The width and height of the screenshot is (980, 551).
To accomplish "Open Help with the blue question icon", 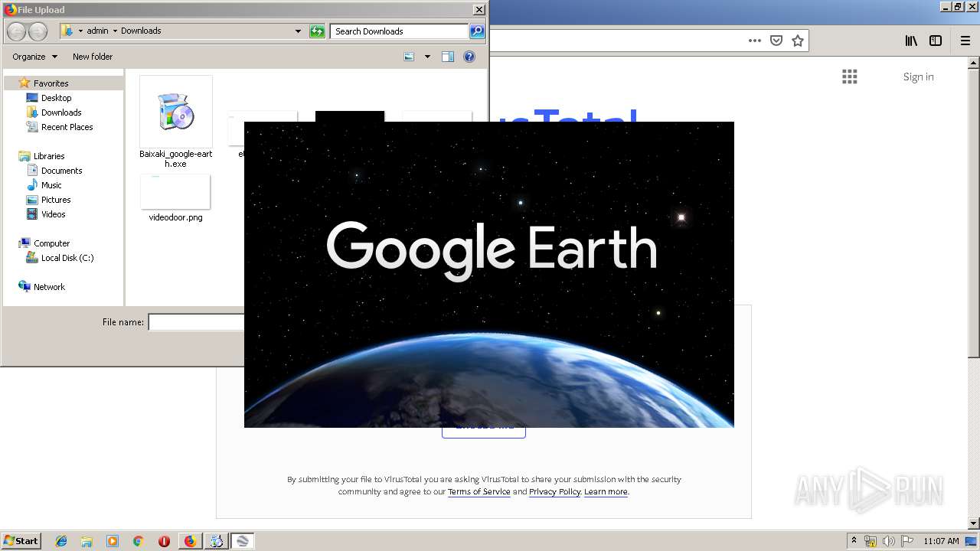I will 469,57.
